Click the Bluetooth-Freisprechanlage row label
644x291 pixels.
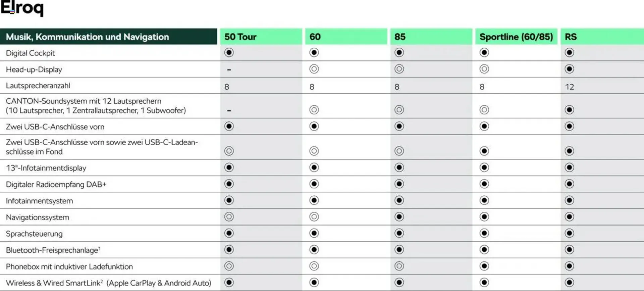pyautogui.click(x=53, y=250)
